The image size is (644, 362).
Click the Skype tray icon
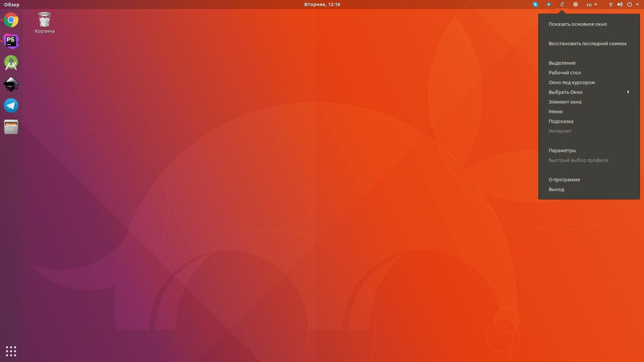click(535, 5)
